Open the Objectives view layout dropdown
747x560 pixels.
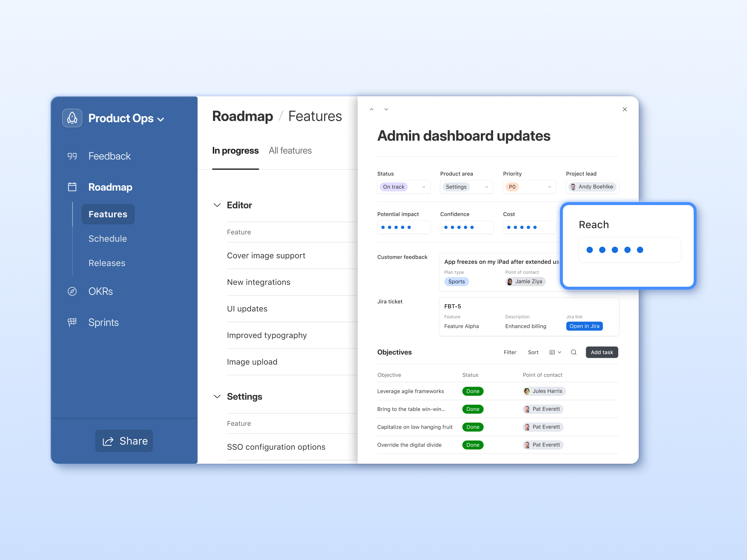click(555, 352)
